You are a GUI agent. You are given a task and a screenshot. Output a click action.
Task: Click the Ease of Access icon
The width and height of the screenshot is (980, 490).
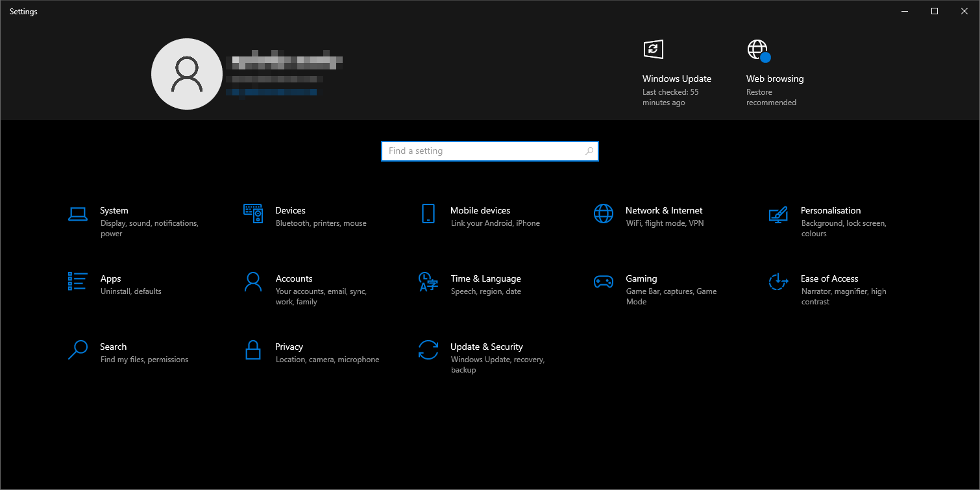tap(778, 282)
